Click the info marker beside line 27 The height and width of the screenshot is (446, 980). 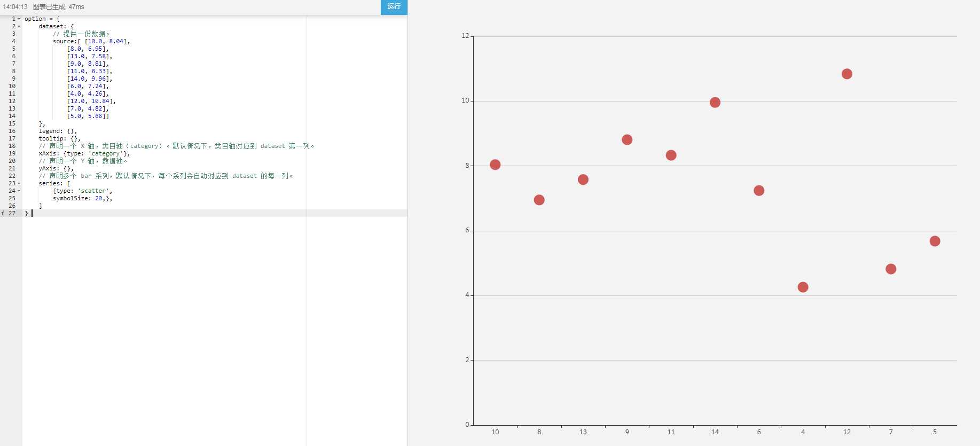click(x=3, y=213)
